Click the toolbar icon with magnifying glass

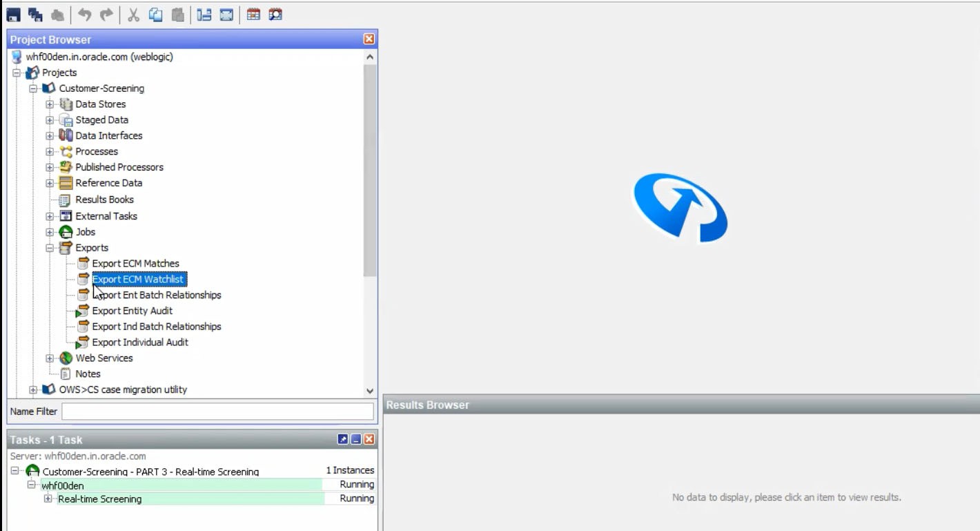(275, 15)
